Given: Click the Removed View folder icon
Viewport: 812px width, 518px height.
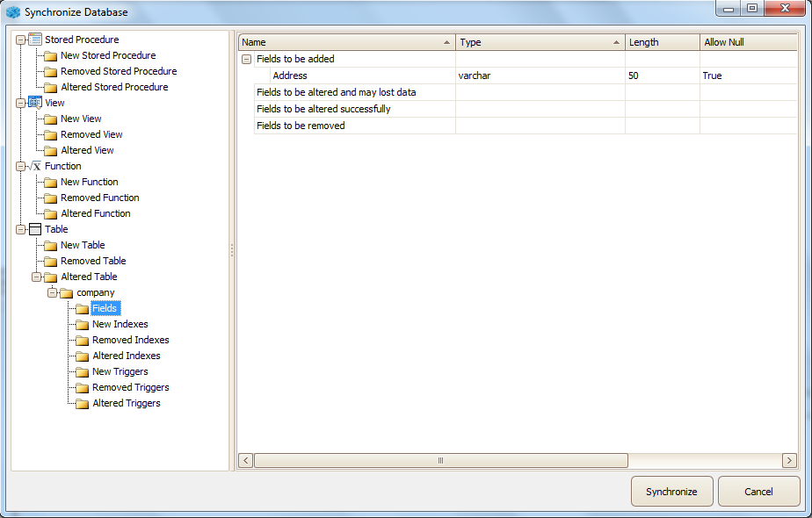Looking at the screenshot, I should (50, 135).
